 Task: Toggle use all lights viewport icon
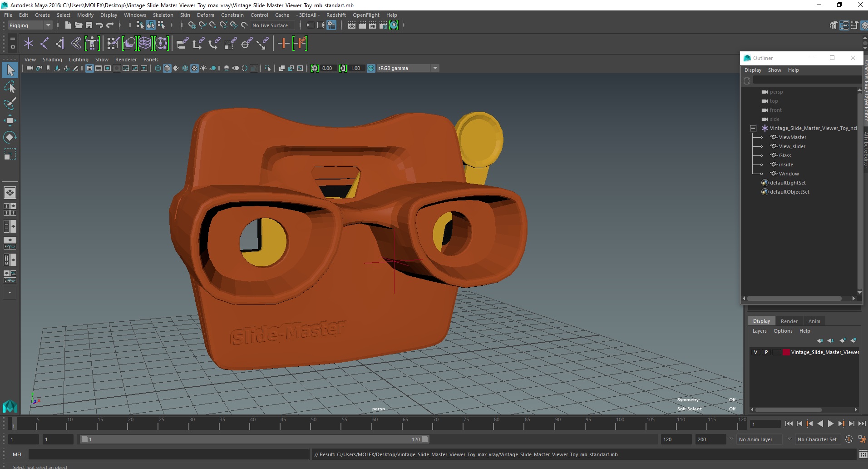click(203, 68)
